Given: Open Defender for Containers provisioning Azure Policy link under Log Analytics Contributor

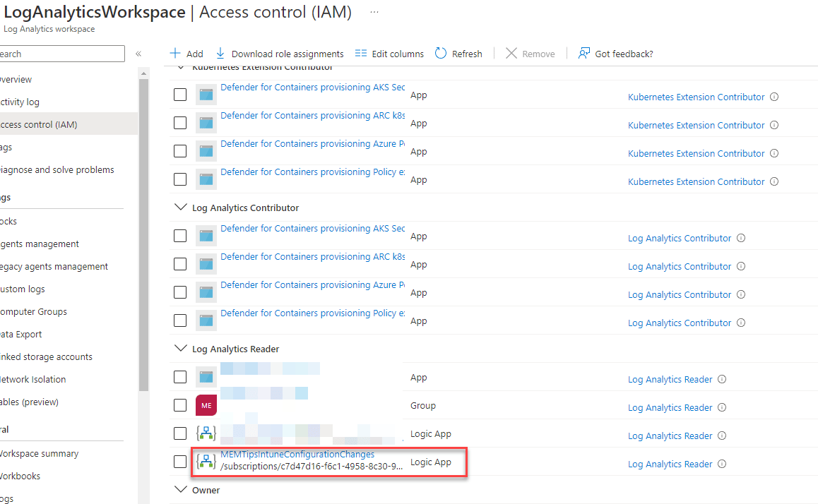Looking at the screenshot, I should pyautogui.click(x=312, y=284).
